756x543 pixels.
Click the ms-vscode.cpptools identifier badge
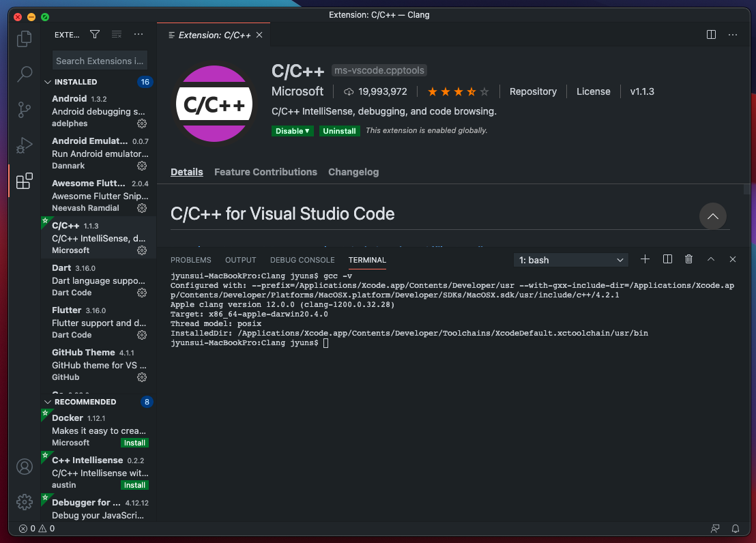point(379,70)
